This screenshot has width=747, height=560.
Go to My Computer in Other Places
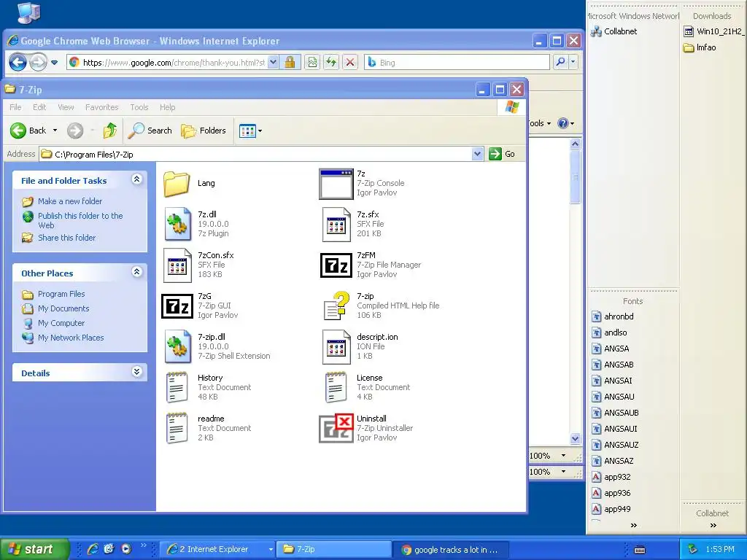[x=61, y=323]
